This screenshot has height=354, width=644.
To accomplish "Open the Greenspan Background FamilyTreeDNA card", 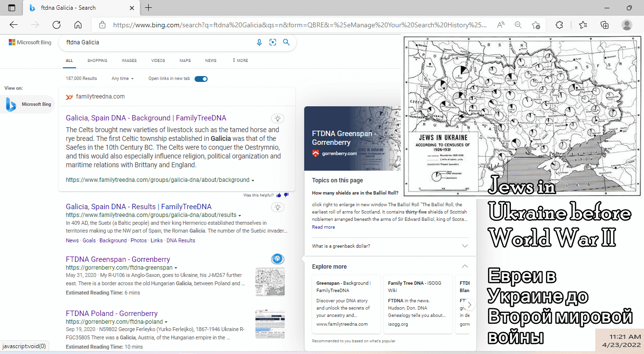I will tap(346, 305).
